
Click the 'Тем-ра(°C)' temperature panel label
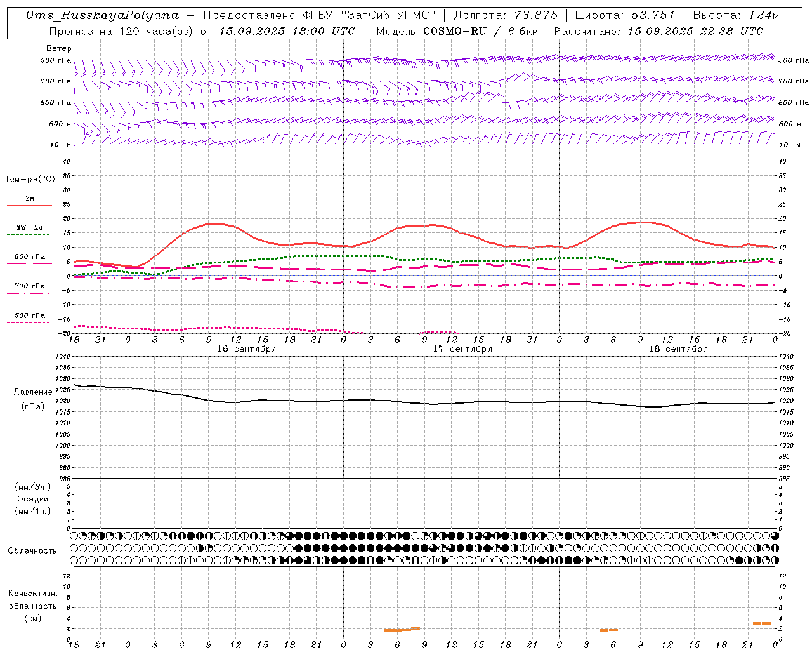(x=30, y=180)
